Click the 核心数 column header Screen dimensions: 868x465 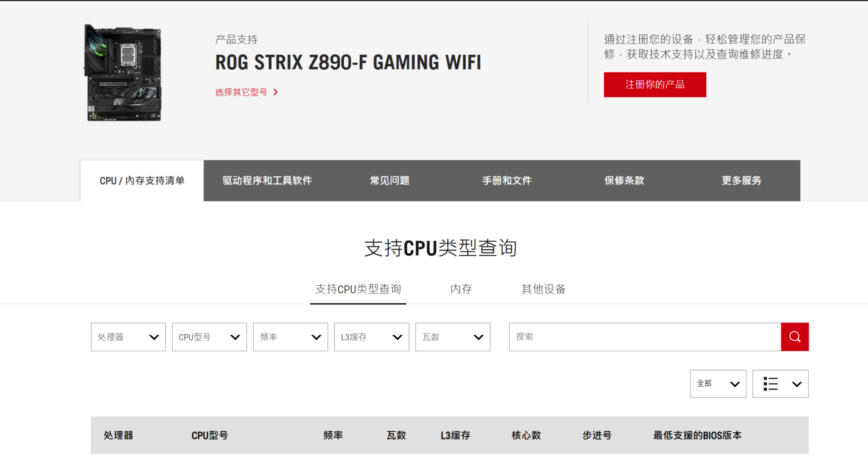point(526,435)
